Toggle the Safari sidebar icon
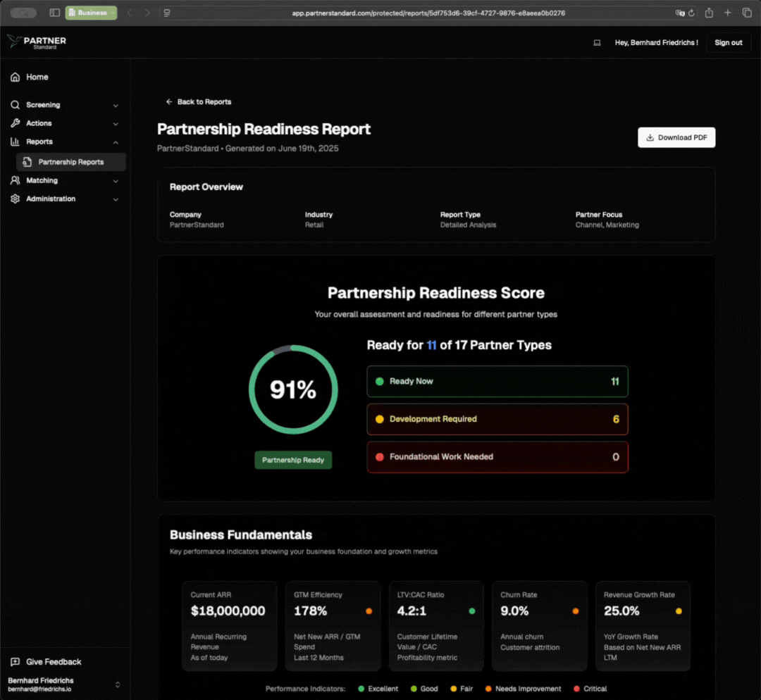The width and height of the screenshot is (761, 700). coord(55,13)
